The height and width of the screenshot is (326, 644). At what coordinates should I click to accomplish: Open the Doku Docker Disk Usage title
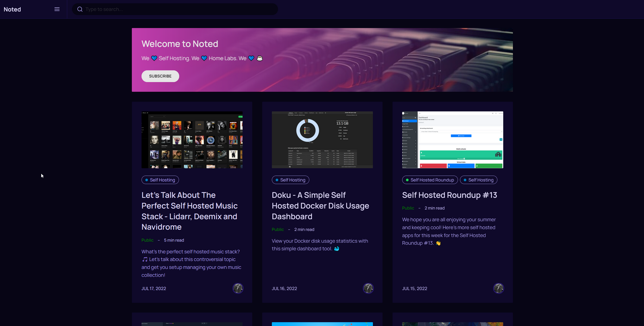pos(320,206)
